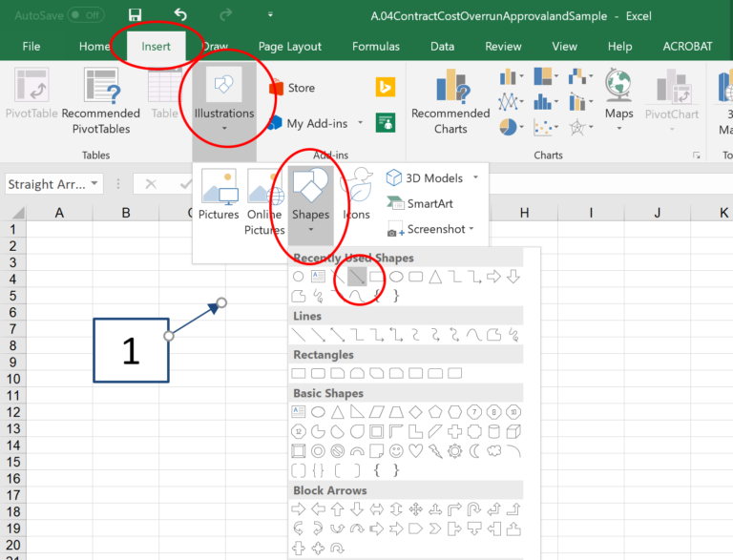
Task: Pick the smiley face in Basic Shapes
Action: 395,450
